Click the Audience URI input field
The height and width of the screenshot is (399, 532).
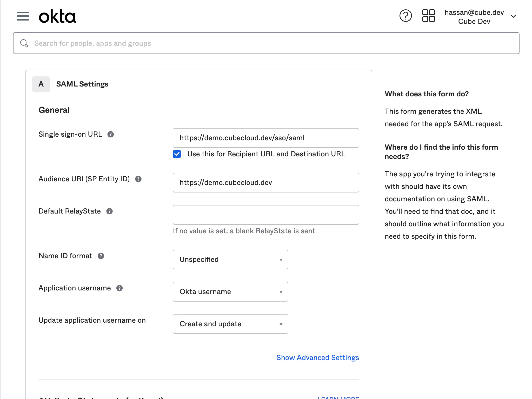coord(266,183)
